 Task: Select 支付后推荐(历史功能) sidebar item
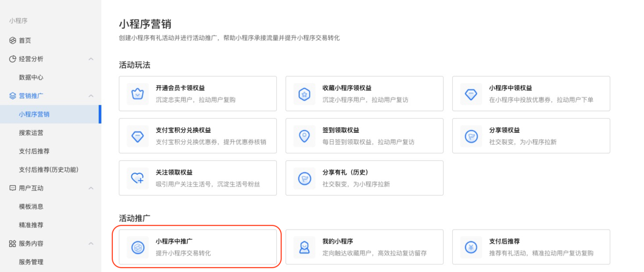[x=49, y=170]
